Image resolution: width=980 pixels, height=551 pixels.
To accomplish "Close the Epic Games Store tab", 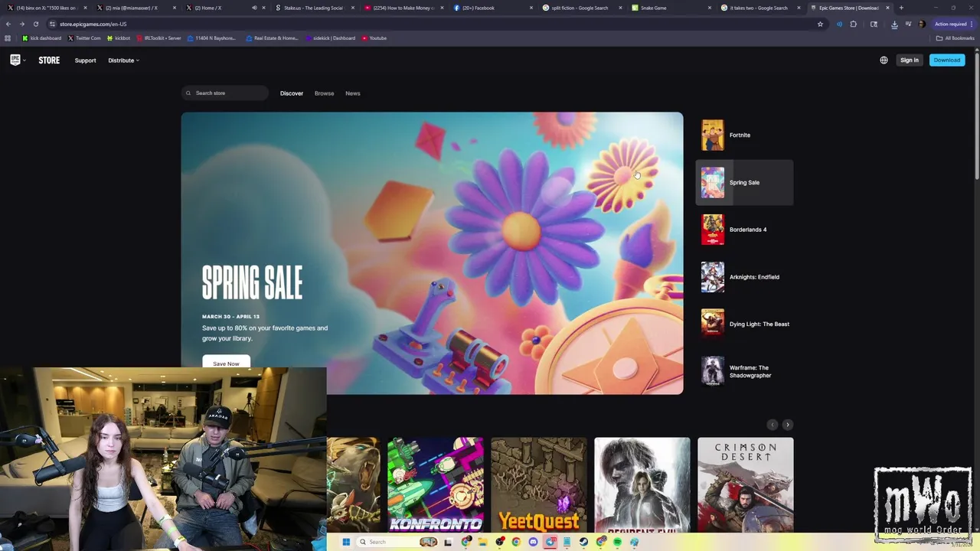I will click(x=888, y=8).
